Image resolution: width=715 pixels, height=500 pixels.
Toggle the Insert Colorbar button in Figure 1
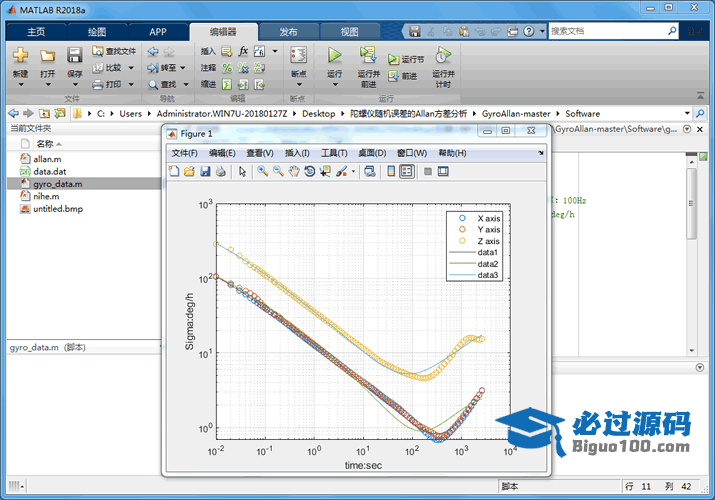click(391, 171)
